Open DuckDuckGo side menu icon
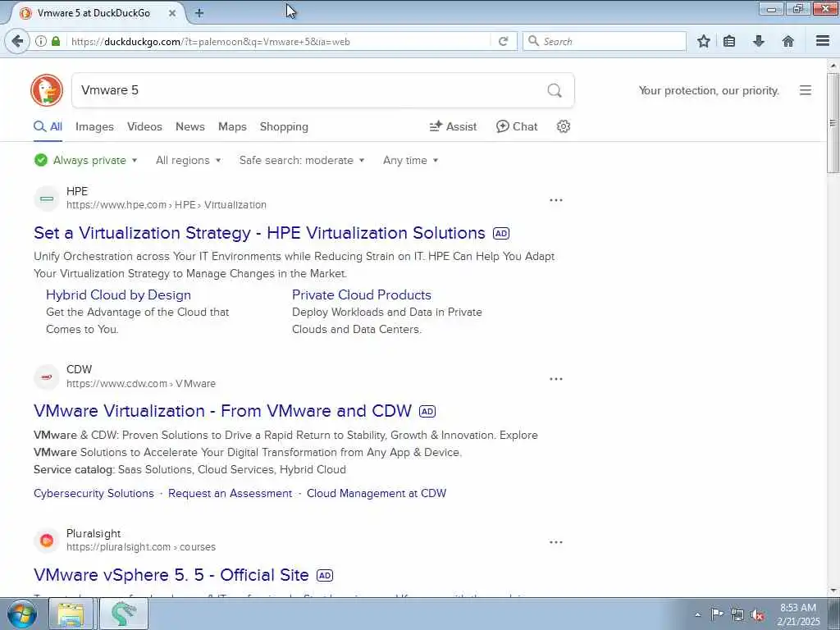Image resolution: width=840 pixels, height=630 pixels. click(806, 90)
